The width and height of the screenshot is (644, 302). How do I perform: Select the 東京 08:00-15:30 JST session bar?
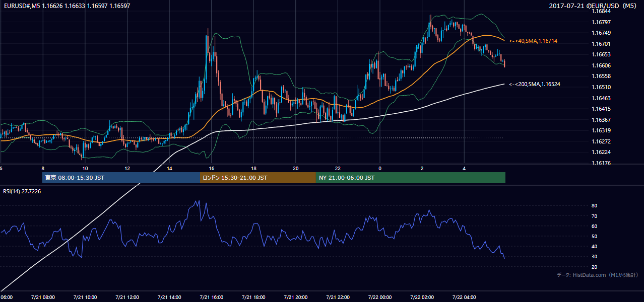[x=121, y=178]
